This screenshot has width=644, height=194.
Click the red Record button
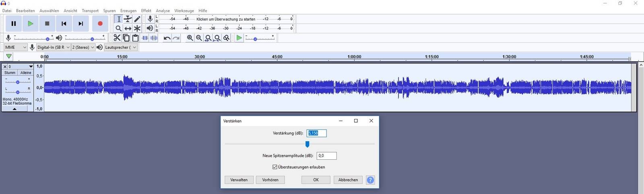tap(100, 24)
